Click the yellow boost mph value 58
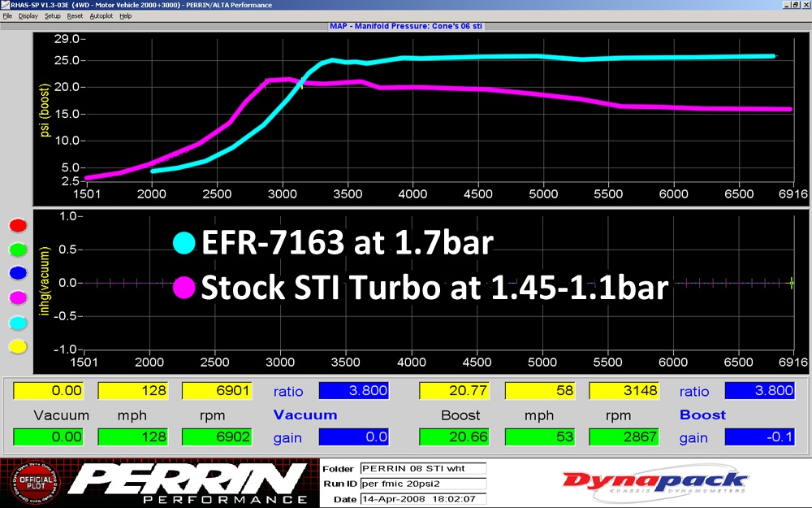Image resolution: width=812 pixels, height=508 pixels. (540, 390)
